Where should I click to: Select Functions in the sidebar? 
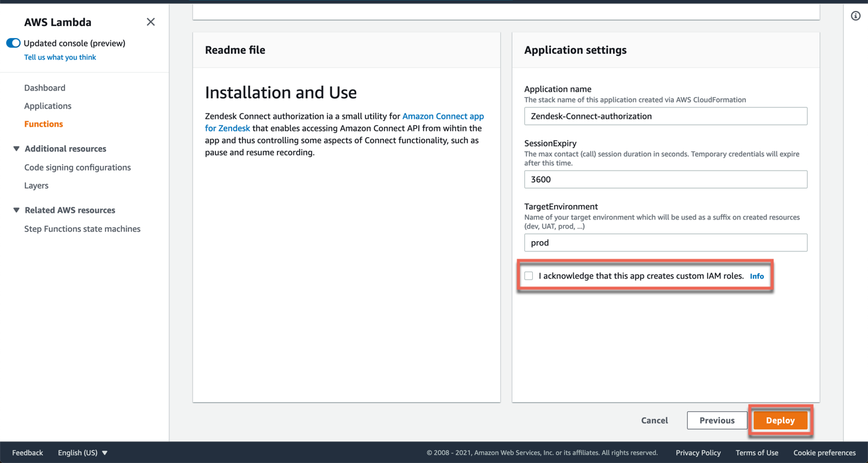point(43,124)
